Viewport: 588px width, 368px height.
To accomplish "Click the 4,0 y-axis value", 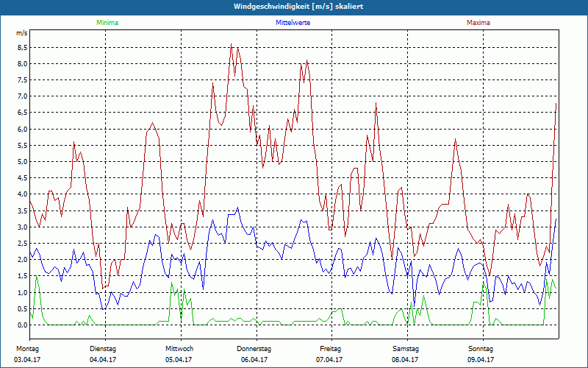I will 23,194.
